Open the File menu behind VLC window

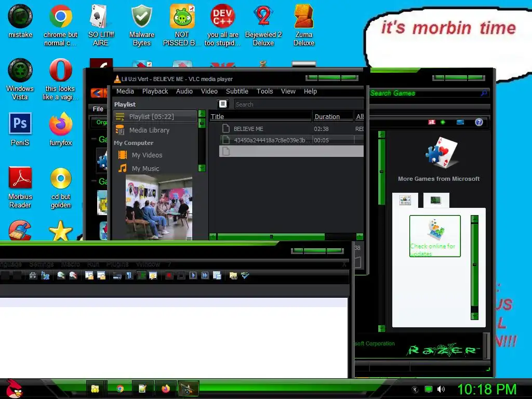coord(98,109)
